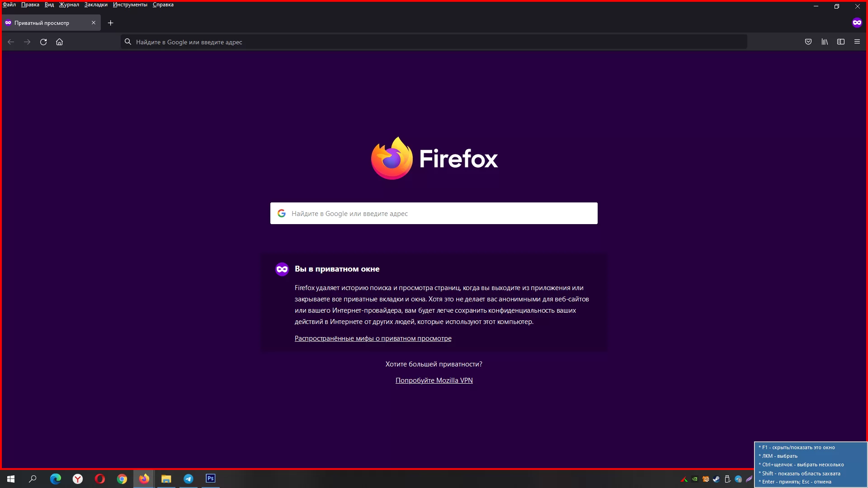Open the Вид menu

[49, 5]
